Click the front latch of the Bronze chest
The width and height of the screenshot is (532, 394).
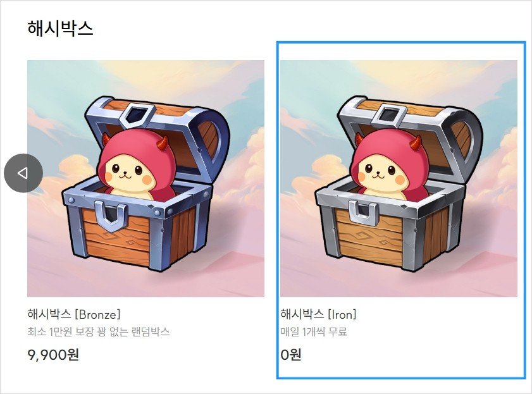[x=110, y=216]
